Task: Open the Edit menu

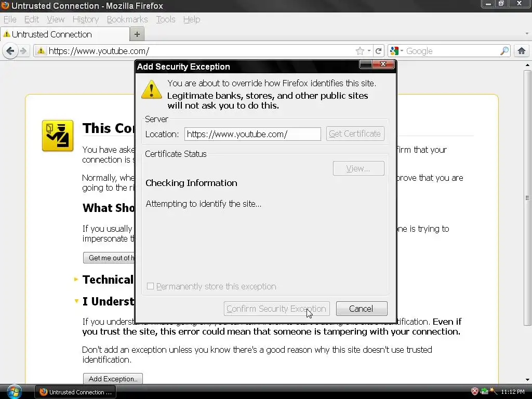Action: (x=32, y=19)
